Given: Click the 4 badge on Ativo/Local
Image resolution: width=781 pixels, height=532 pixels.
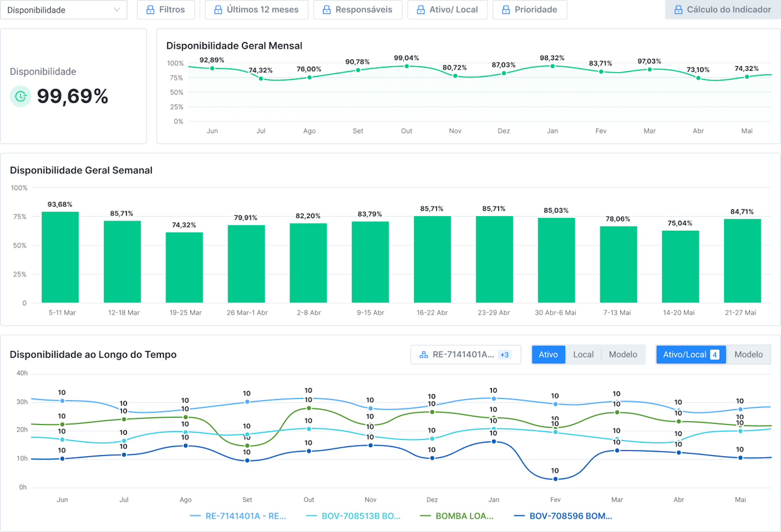Looking at the screenshot, I should pyautogui.click(x=715, y=355).
